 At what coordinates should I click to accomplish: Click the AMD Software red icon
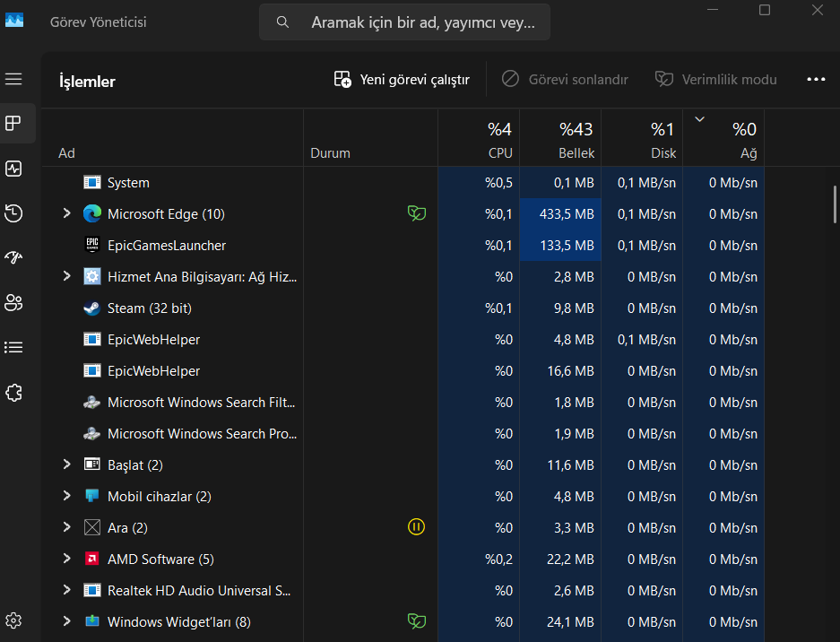click(92, 559)
